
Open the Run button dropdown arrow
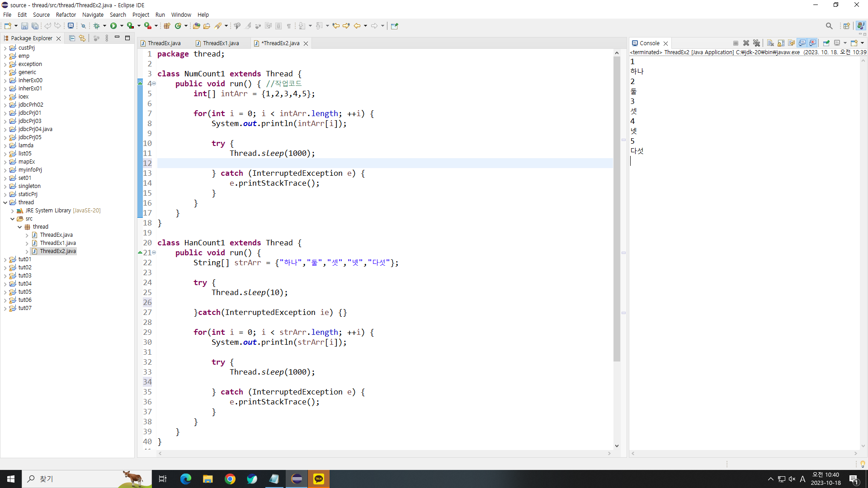(x=122, y=26)
